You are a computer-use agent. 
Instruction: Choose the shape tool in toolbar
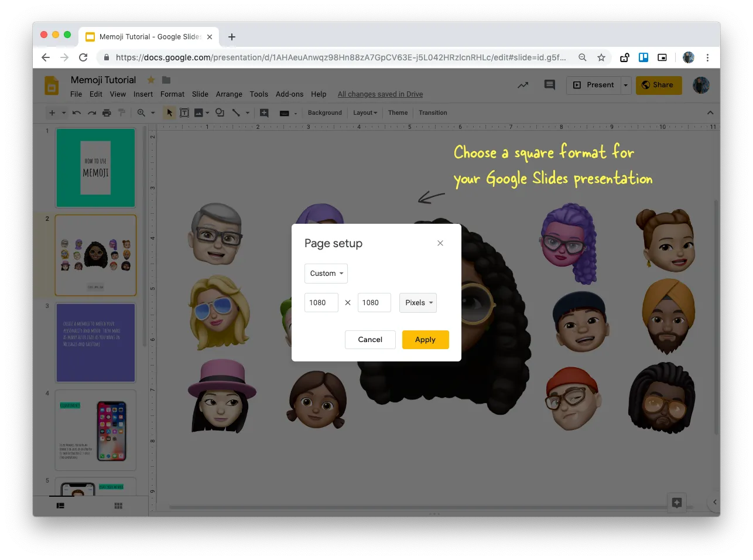[220, 112]
